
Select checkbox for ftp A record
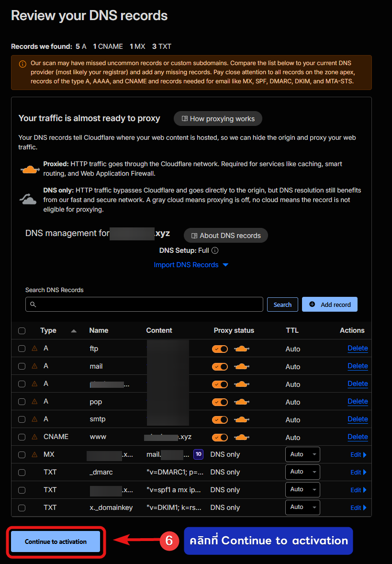pyautogui.click(x=22, y=349)
